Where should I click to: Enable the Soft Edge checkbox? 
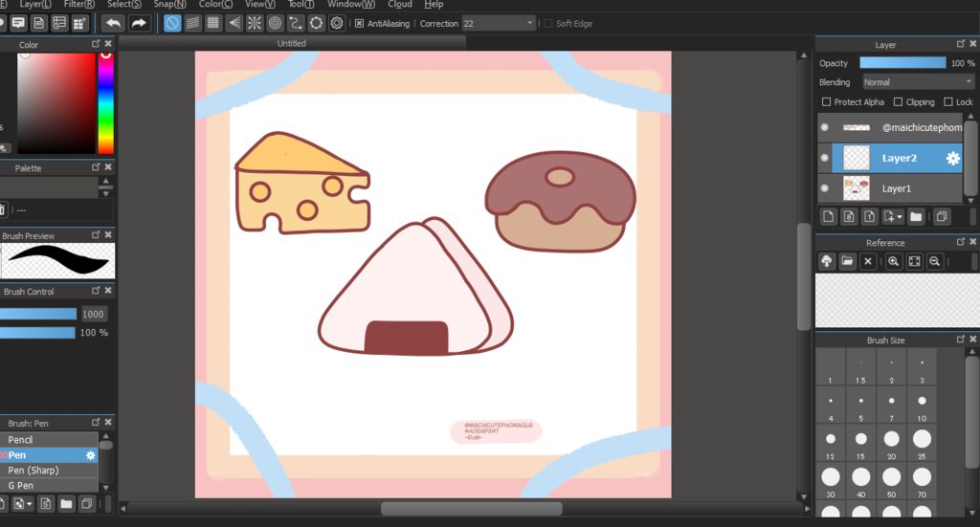pos(548,24)
